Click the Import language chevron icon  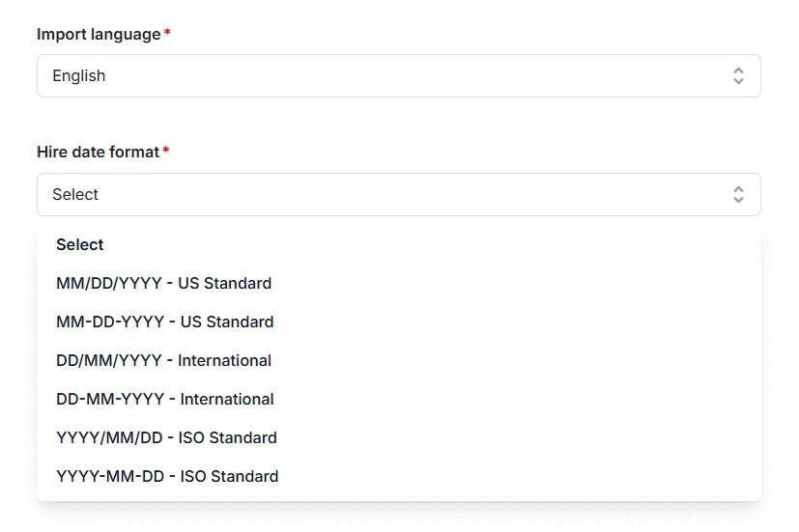pos(738,76)
